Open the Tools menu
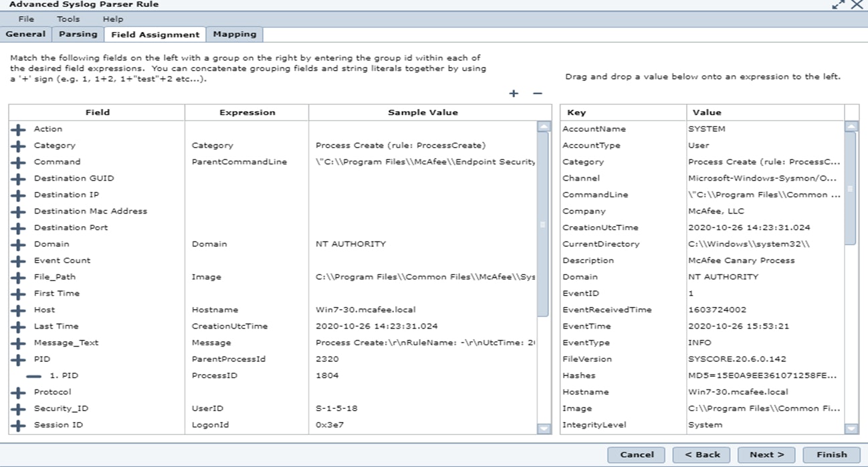Screen dimensions: 868x467 (68, 19)
